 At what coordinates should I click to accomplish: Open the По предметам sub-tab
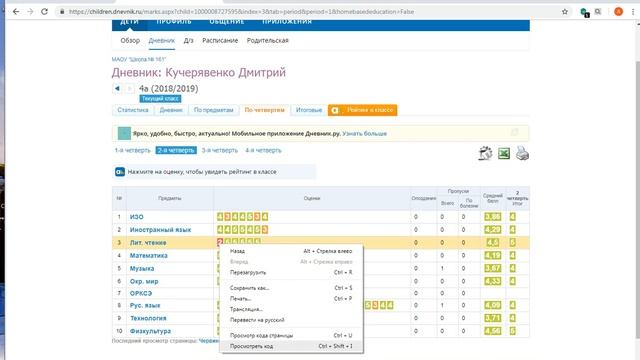(x=213, y=110)
